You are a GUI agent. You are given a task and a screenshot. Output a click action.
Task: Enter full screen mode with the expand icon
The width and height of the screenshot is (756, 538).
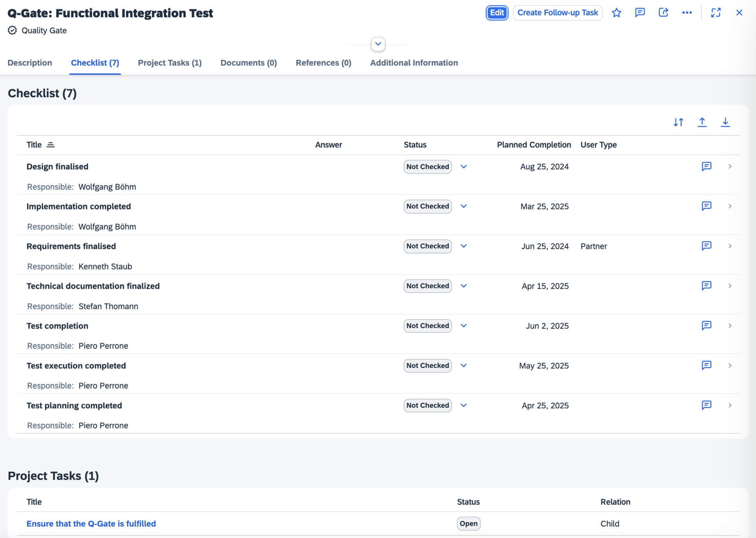tap(716, 13)
